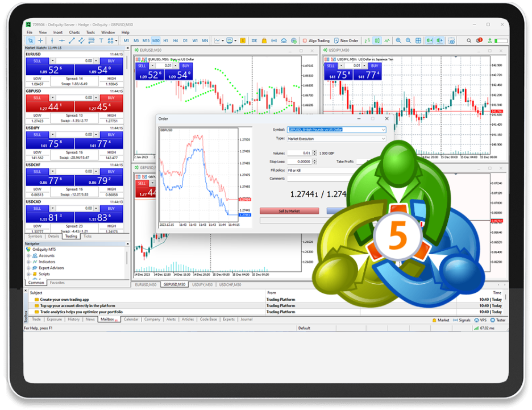Zoom out the chart with magnifier minus

[x=409, y=41]
